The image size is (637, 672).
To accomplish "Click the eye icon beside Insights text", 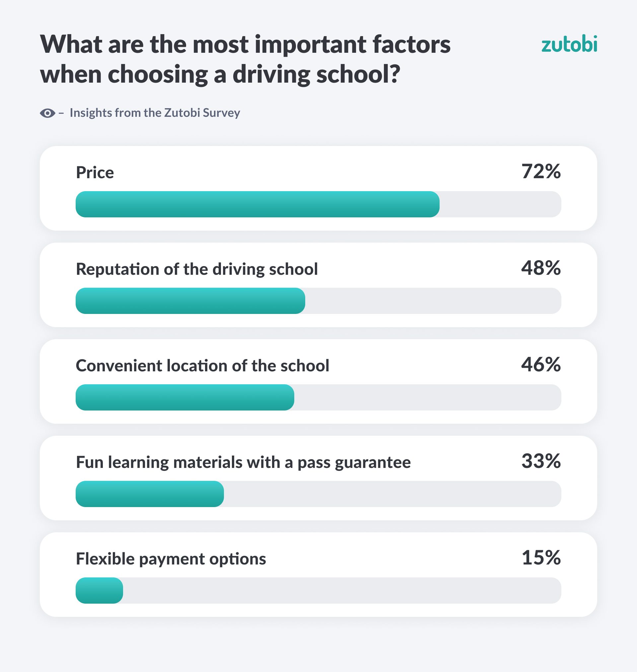I will tap(47, 113).
